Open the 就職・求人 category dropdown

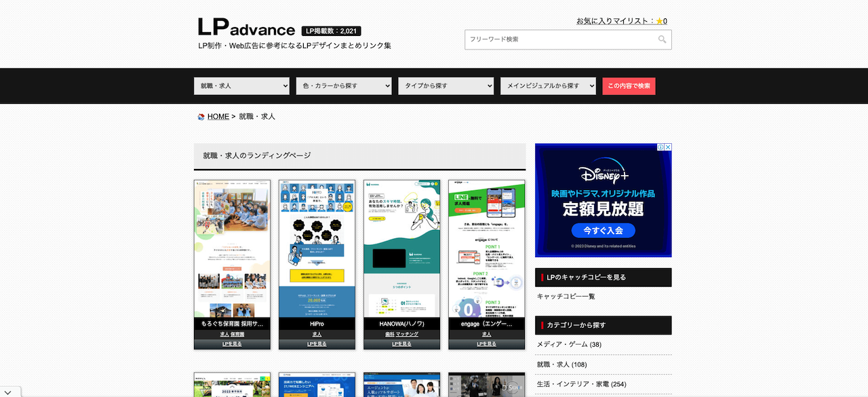241,86
